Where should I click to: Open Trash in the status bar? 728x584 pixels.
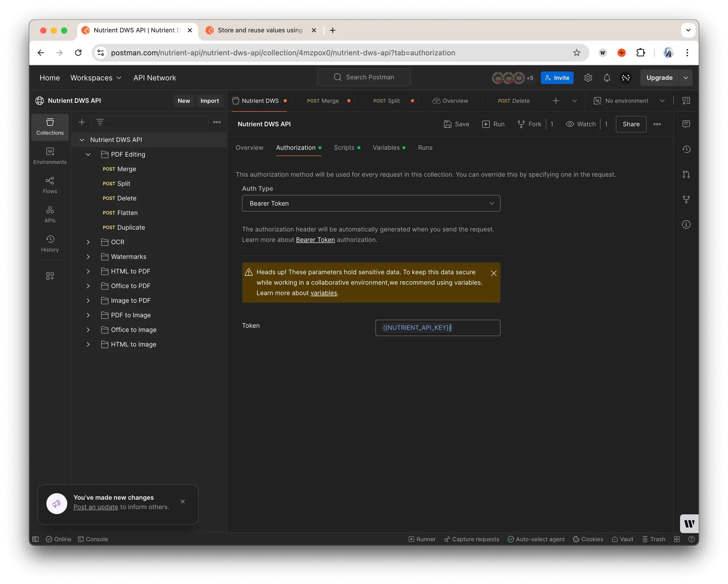(654, 539)
